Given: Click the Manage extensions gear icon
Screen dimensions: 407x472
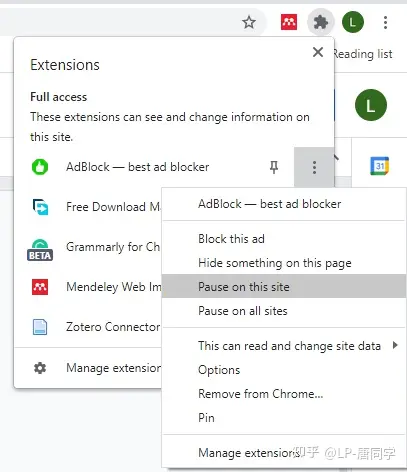Looking at the screenshot, I should [40, 368].
